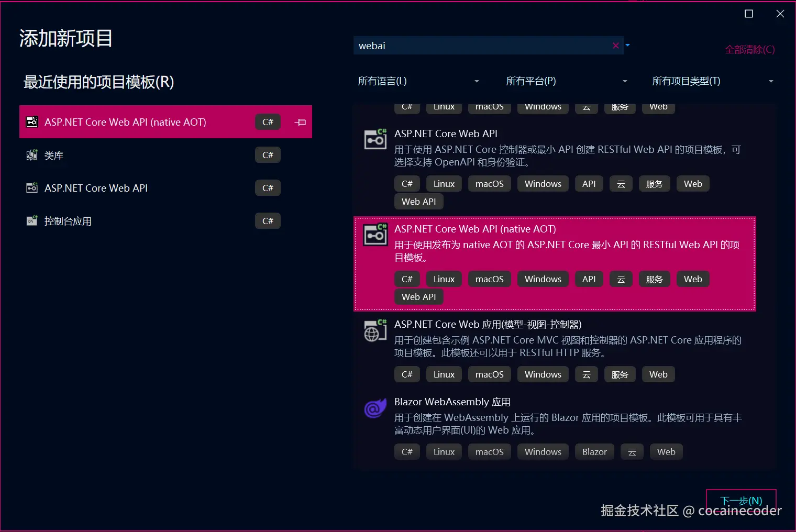Click ASP.NET Core Web API recent template icon

(x=32, y=188)
